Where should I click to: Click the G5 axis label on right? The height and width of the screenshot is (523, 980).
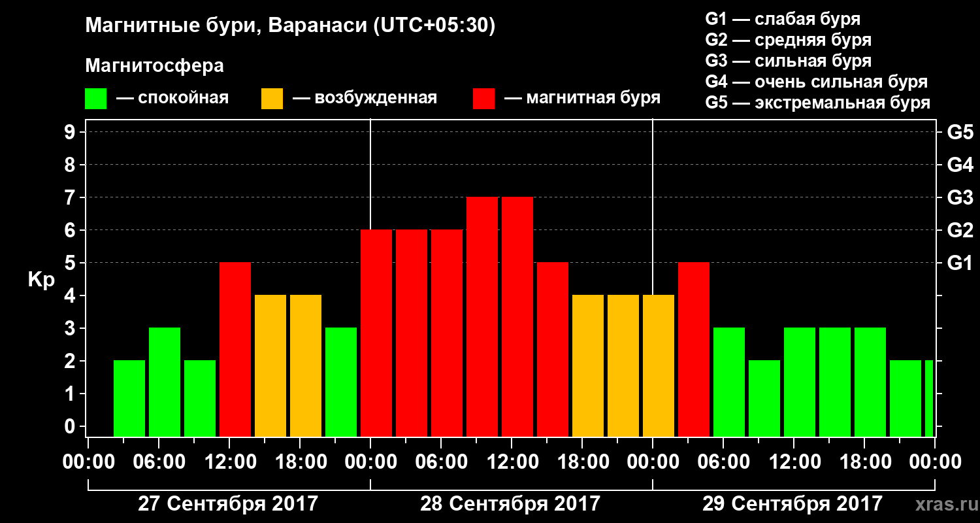tap(960, 132)
